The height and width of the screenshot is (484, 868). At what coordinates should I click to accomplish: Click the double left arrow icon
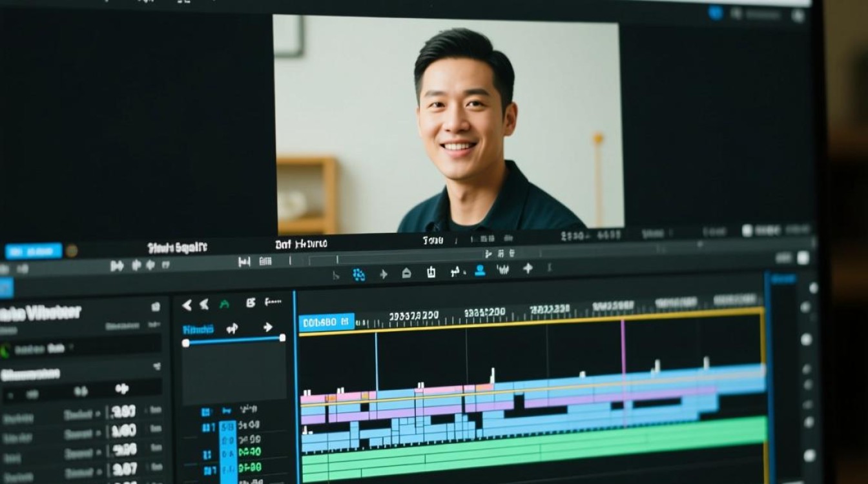(204, 304)
